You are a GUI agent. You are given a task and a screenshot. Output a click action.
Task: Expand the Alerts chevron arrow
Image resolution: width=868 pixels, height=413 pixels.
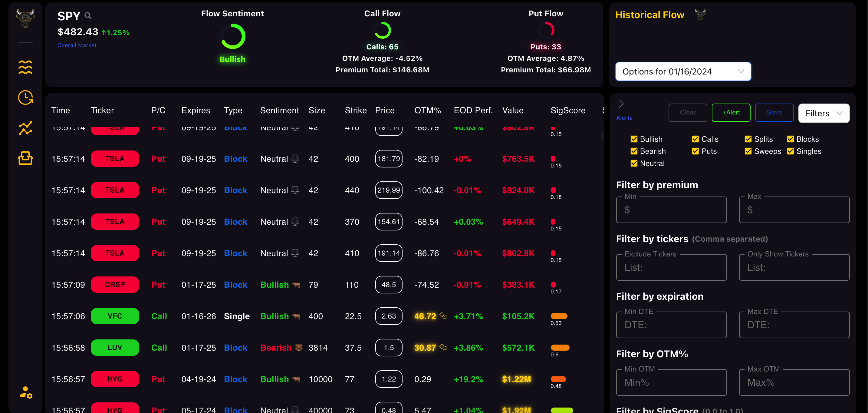tap(621, 104)
